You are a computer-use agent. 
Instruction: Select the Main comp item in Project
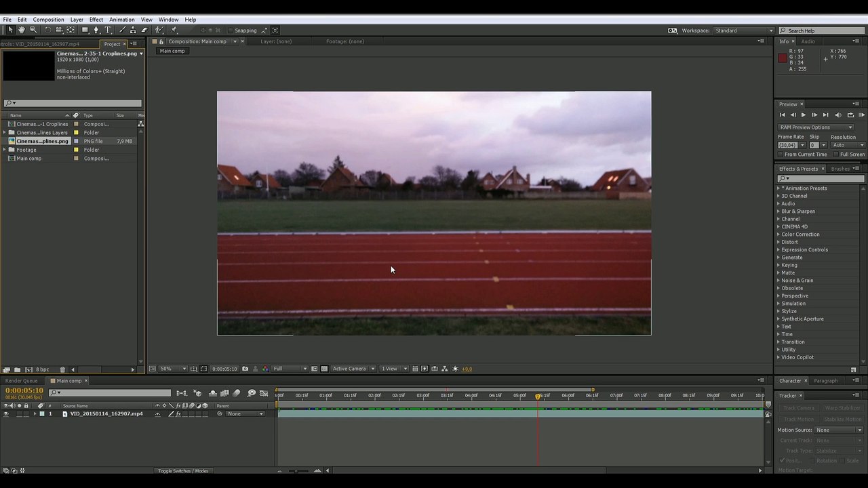tap(28, 159)
